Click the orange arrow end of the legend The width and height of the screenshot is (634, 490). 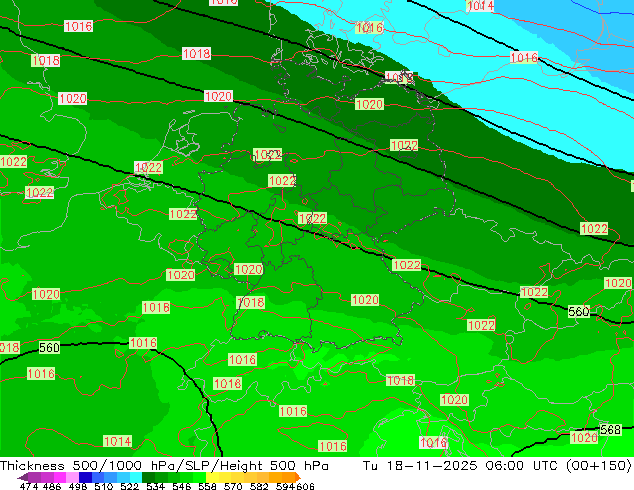(x=298, y=477)
